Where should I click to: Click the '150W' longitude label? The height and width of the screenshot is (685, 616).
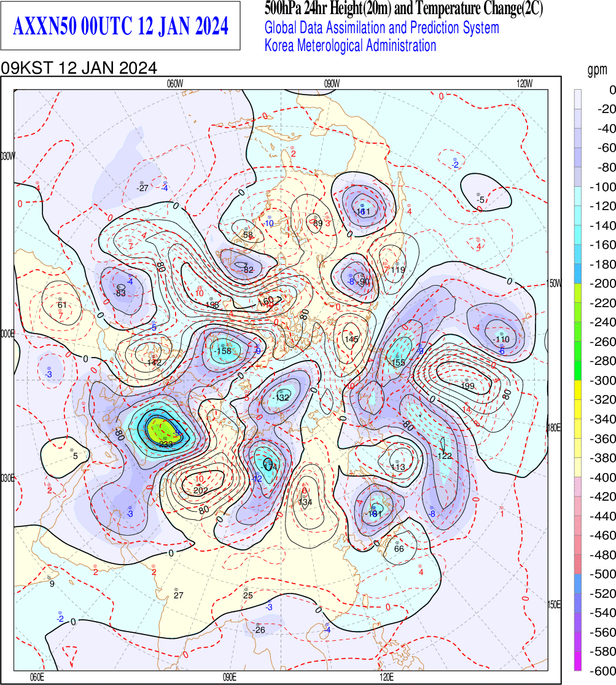[x=555, y=284]
